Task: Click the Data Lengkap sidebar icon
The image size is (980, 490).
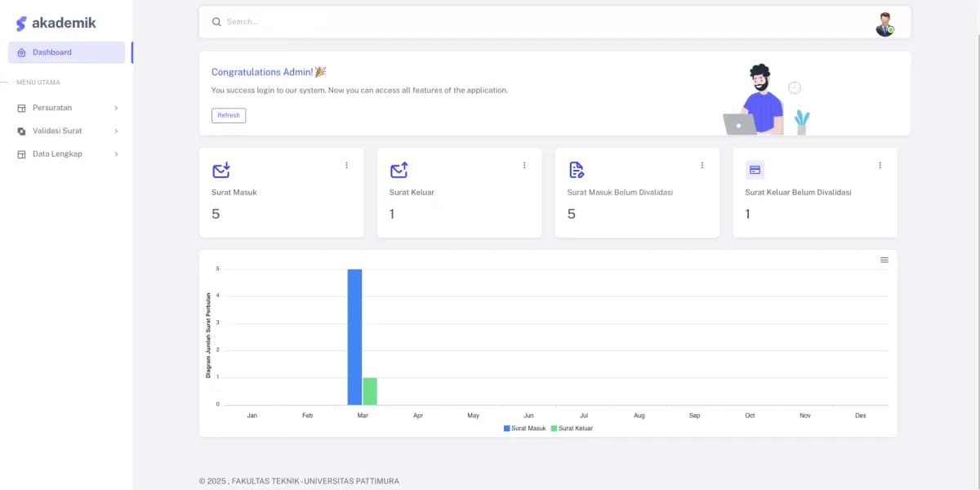Action: (x=22, y=154)
